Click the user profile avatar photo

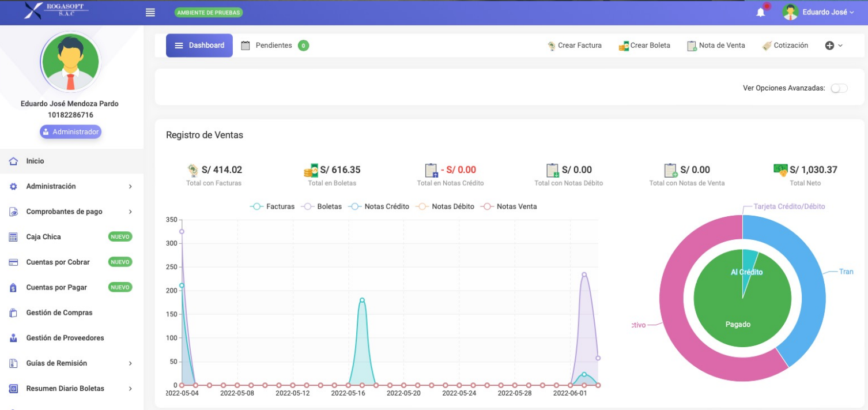click(70, 62)
